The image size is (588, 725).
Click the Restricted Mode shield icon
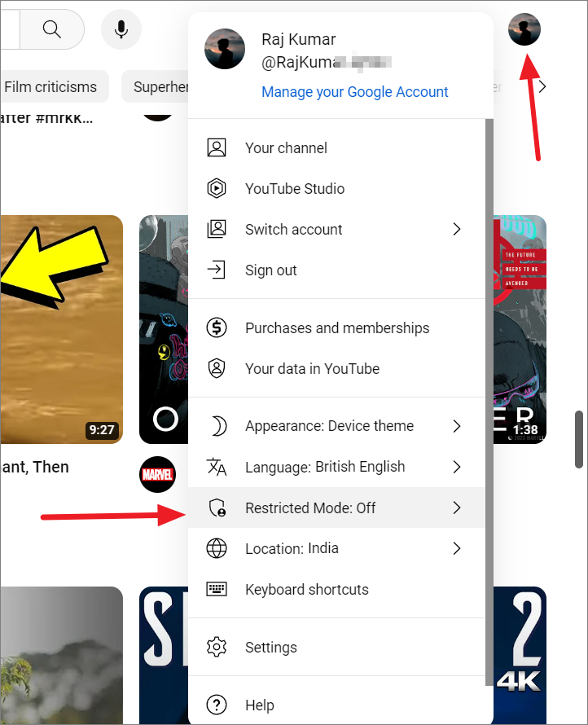(217, 507)
